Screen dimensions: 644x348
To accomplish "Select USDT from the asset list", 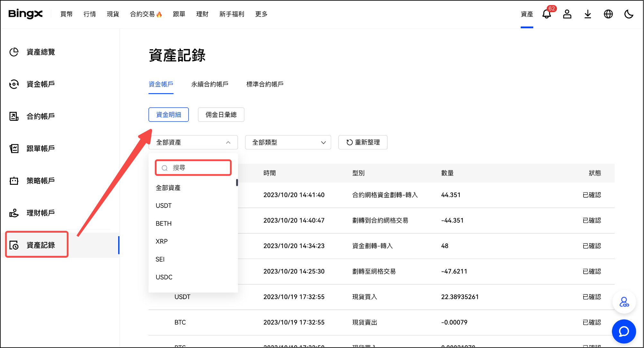I will pos(164,206).
